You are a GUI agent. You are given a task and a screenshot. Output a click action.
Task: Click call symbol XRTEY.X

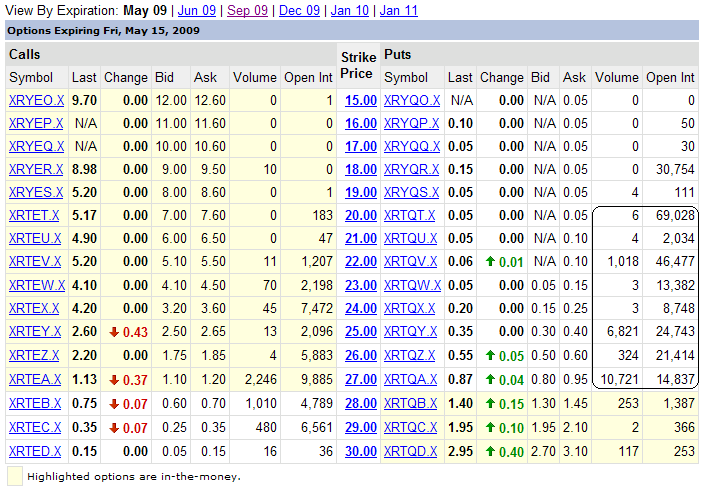pyautogui.click(x=35, y=331)
